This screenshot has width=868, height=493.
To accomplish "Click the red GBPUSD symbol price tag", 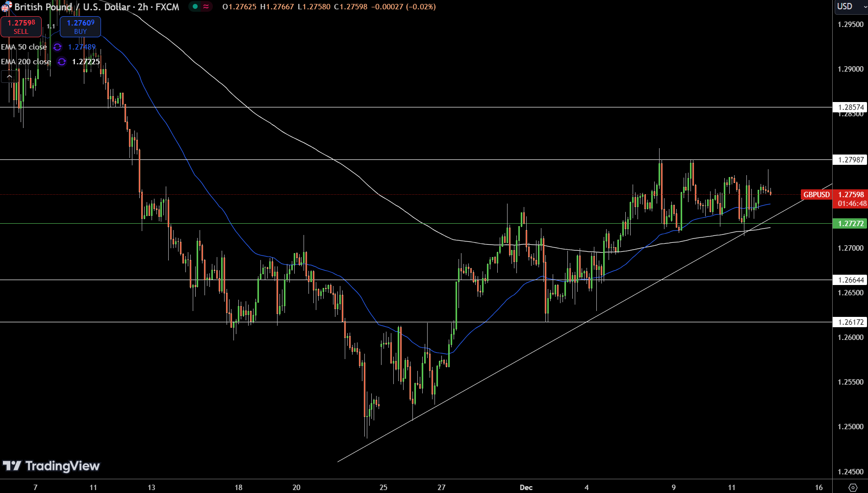I will (x=817, y=195).
